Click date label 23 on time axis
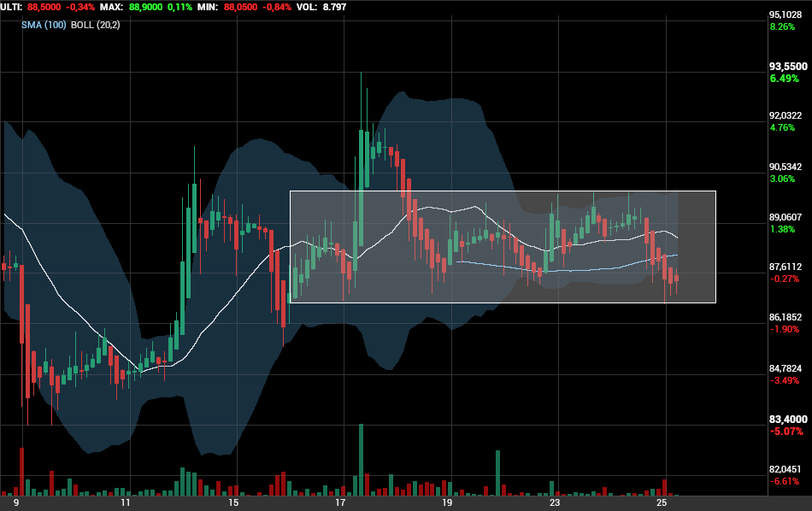This screenshot has height=511, width=812. pyautogui.click(x=555, y=502)
